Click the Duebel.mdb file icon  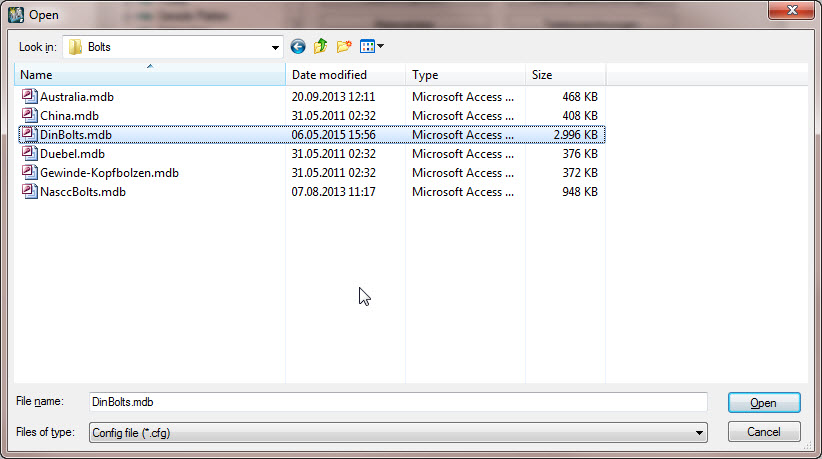29,154
